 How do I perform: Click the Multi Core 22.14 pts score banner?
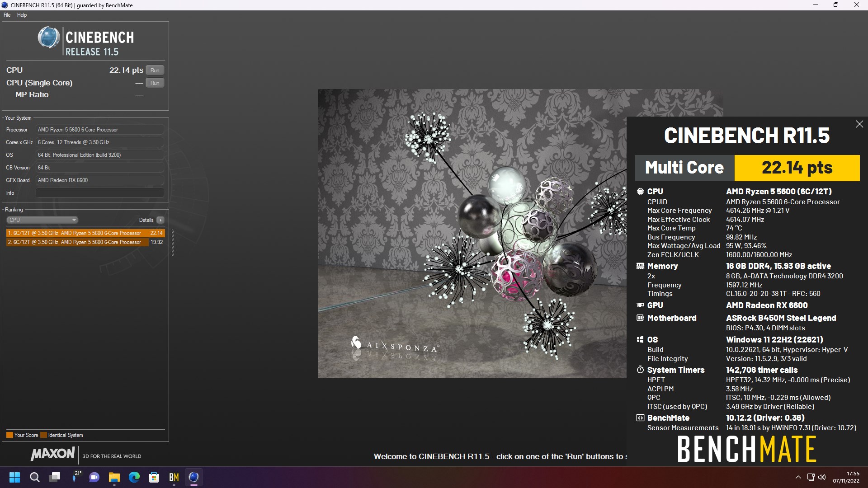747,168
